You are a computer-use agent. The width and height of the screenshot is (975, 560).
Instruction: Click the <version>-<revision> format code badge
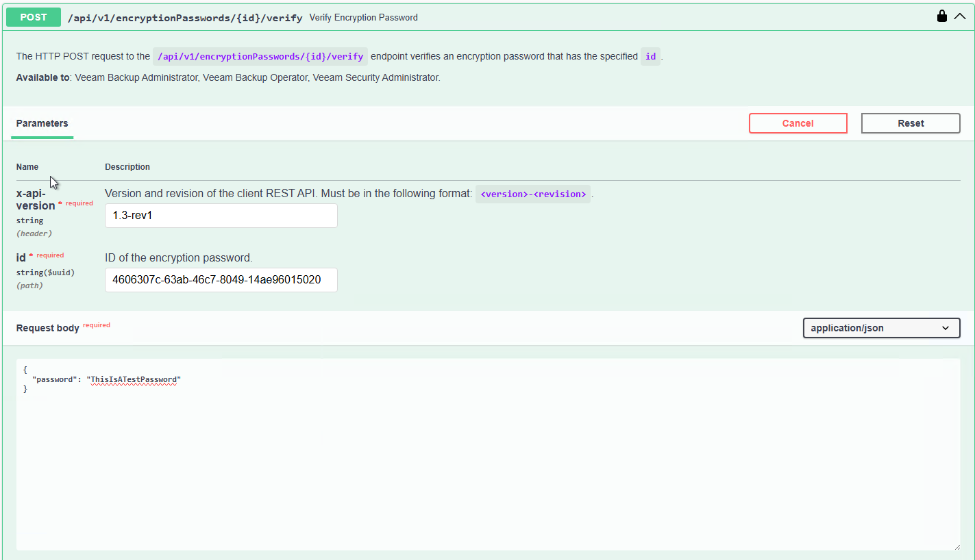click(532, 194)
